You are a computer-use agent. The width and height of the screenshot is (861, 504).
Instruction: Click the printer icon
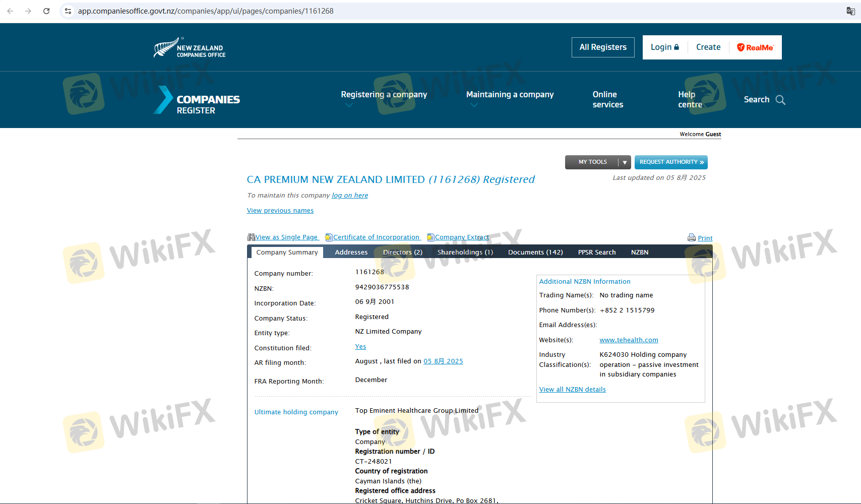pyautogui.click(x=692, y=238)
